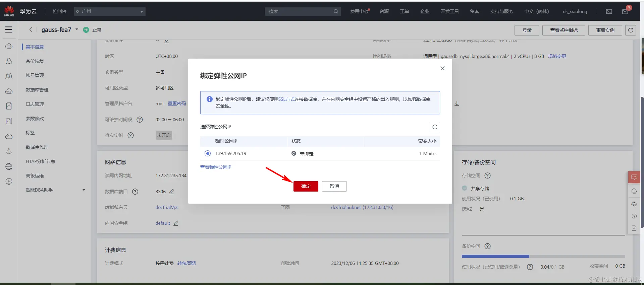Refresh the instance page with top-right refresh icon
The image size is (644, 285).
pyautogui.click(x=631, y=30)
